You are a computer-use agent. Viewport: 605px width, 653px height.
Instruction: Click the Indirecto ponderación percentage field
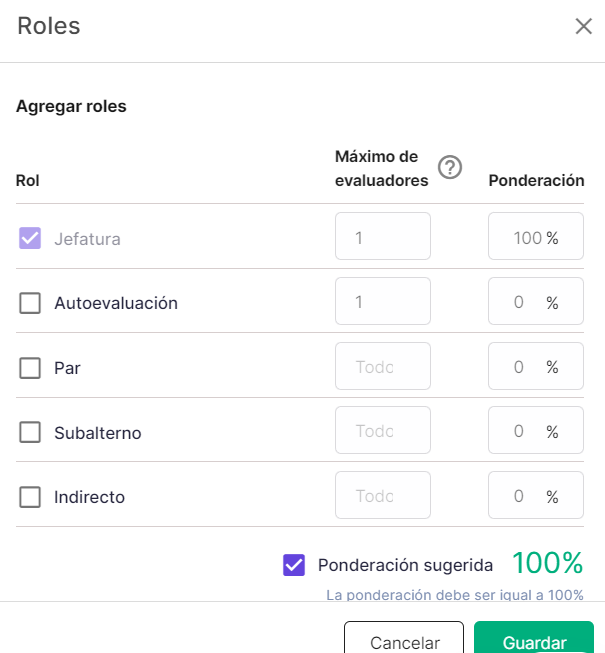pos(536,495)
